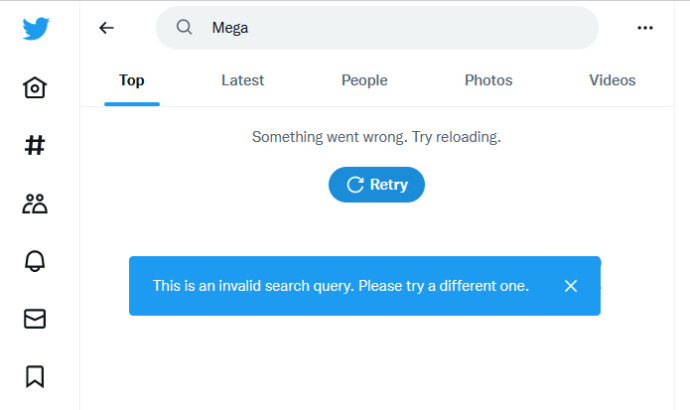Image resolution: width=690 pixels, height=410 pixels.
Task: Switch to the People tab
Action: click(364, 81)
